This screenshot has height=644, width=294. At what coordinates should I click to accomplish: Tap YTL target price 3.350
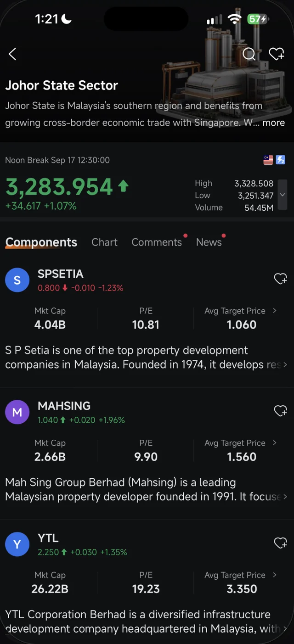click(242, 589)
